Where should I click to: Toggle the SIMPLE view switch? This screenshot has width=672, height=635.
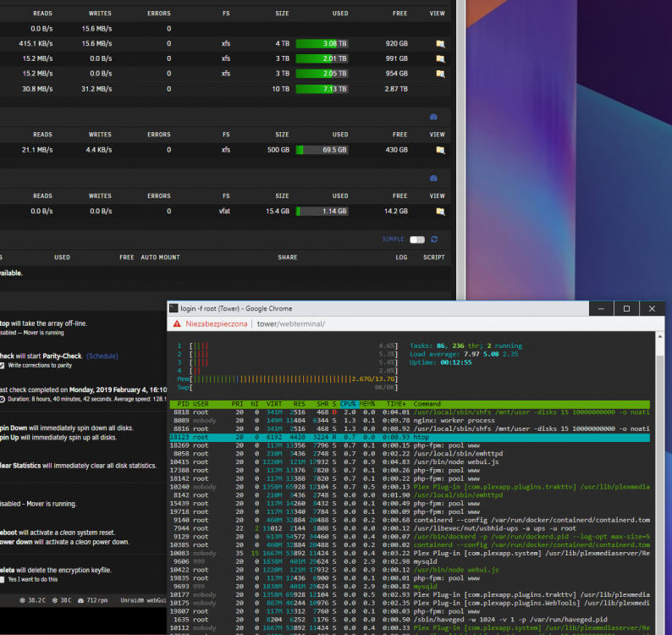(x=417, y=240)
